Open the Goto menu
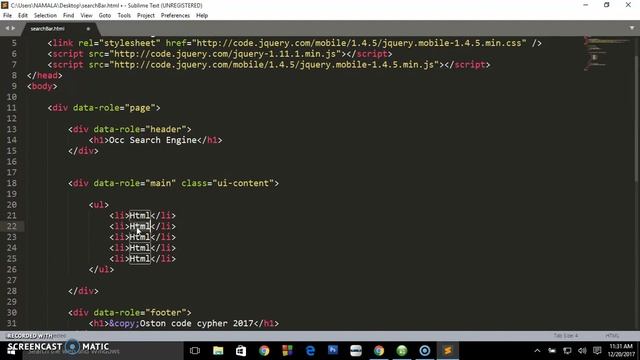 tap(105, 16)
